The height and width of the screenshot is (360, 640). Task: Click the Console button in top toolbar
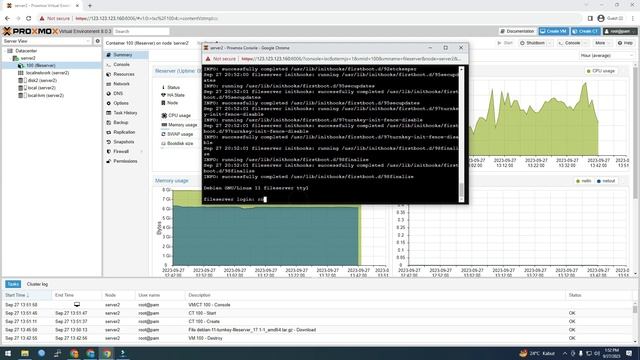click(569, 43)
